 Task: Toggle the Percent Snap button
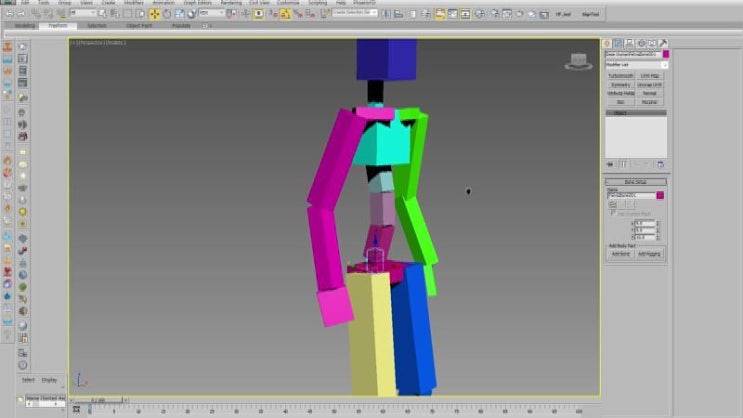tap(298, 14)
